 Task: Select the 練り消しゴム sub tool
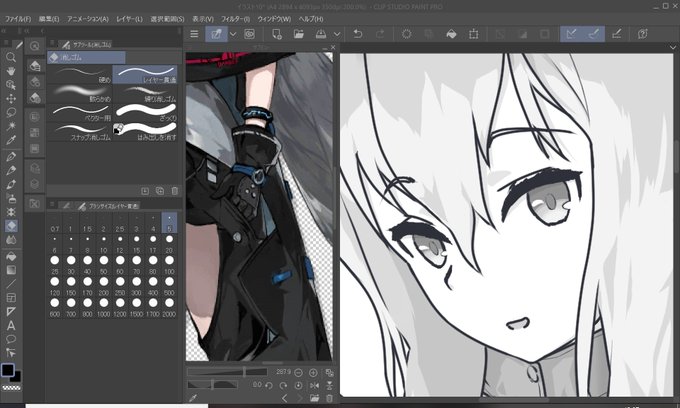pos(145,93)
